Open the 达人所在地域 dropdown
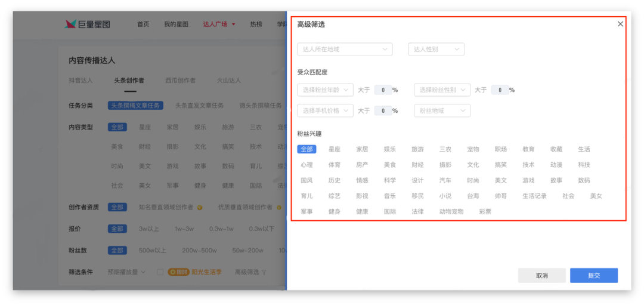The image size is (644, 305). point(345,50)
